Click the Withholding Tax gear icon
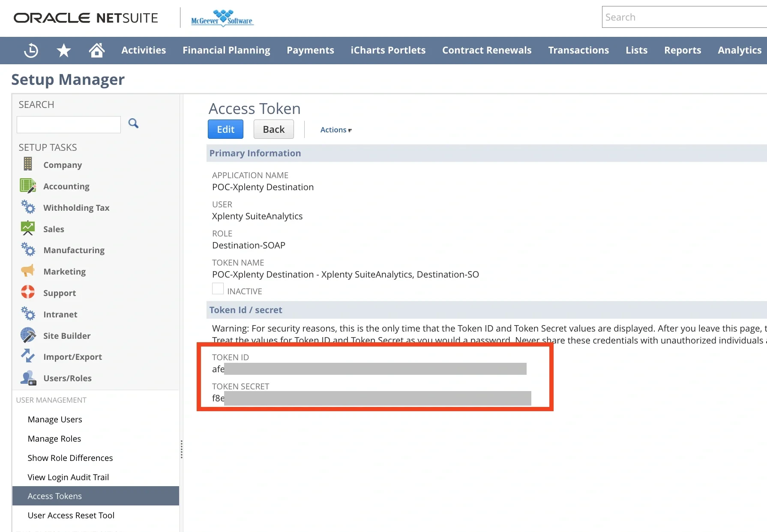The height and width of the screenshot is (532, 767). click(27, 207)
